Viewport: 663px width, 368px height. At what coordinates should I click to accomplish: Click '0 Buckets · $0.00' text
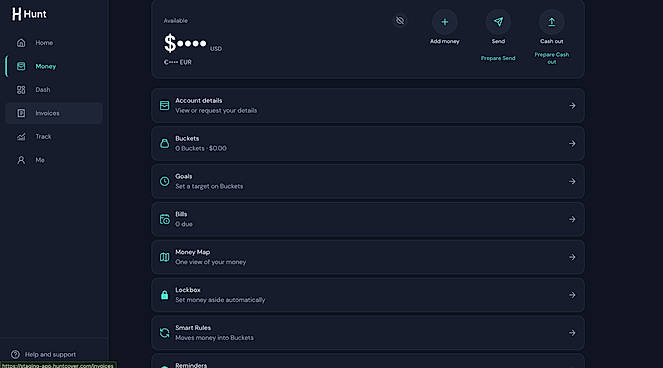(201, 148)
